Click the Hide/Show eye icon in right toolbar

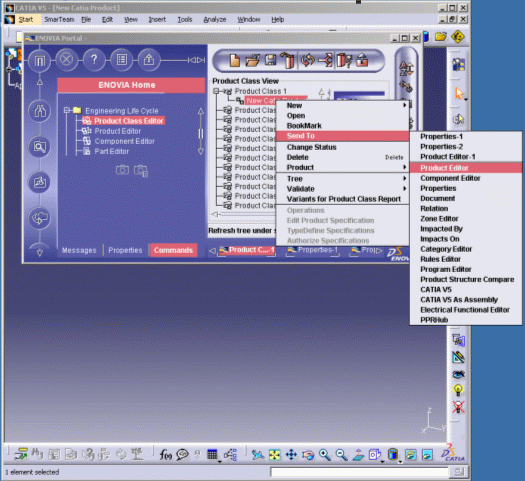(x=458, y=374)
